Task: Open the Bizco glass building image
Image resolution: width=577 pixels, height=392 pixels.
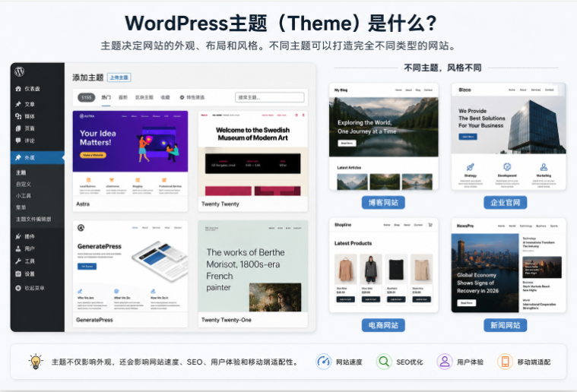Action: click(x=536, y=127)
